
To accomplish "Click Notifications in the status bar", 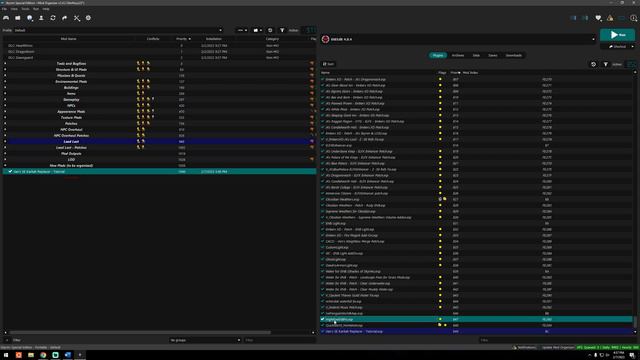I will [524, 347].
